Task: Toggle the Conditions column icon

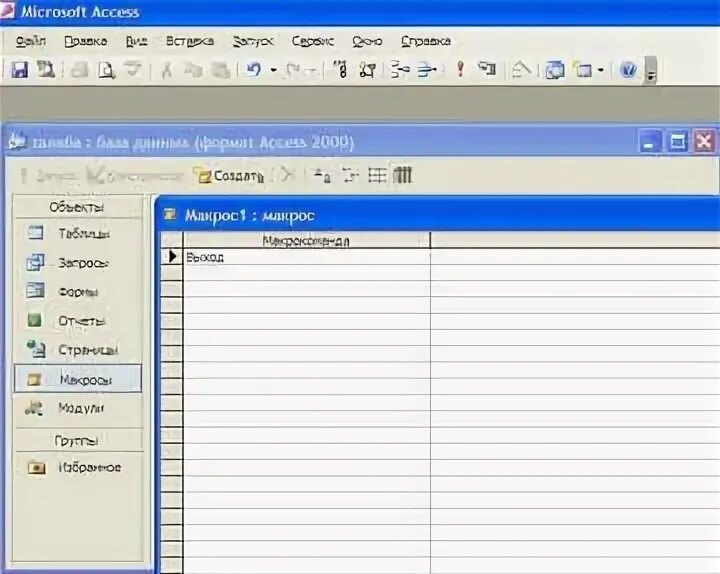Action: [367, 70]
